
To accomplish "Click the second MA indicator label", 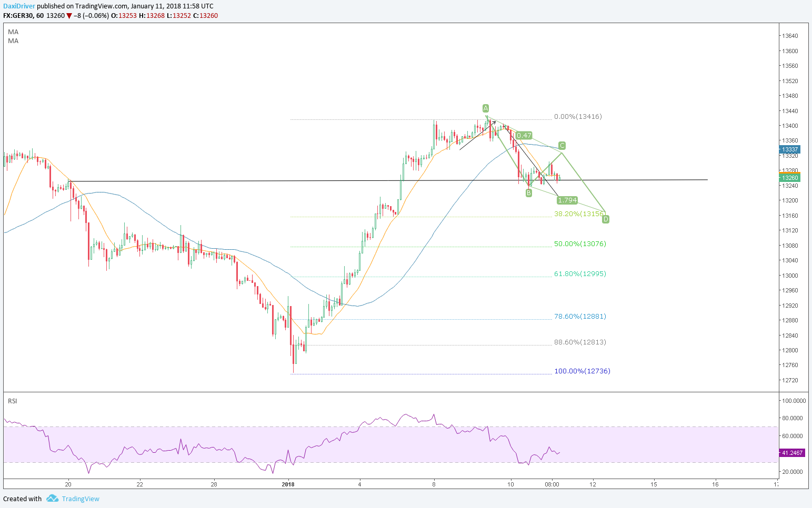I will pyautogui.click(x=13, y=41).
